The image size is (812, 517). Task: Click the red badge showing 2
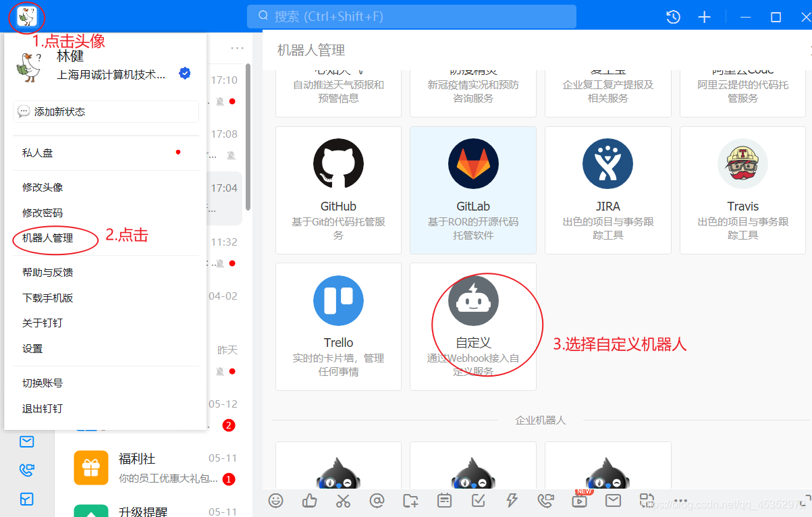[x=229, y=425]
